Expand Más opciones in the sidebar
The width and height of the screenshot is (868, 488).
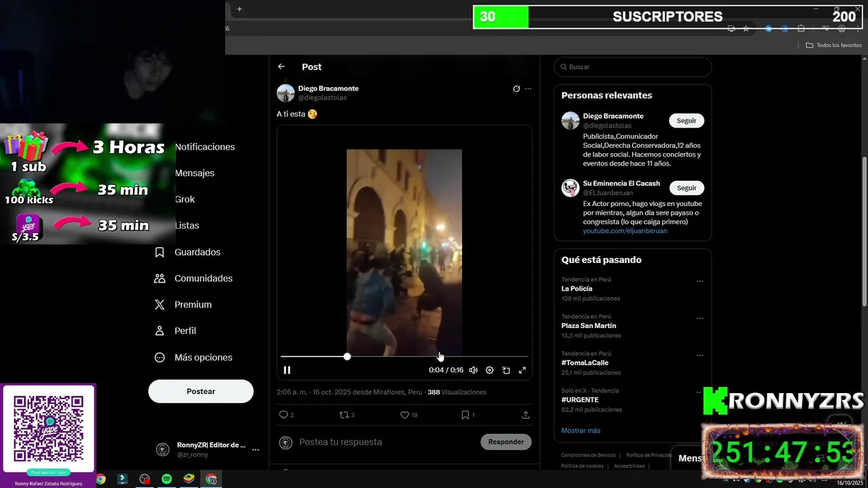point(193,357)
